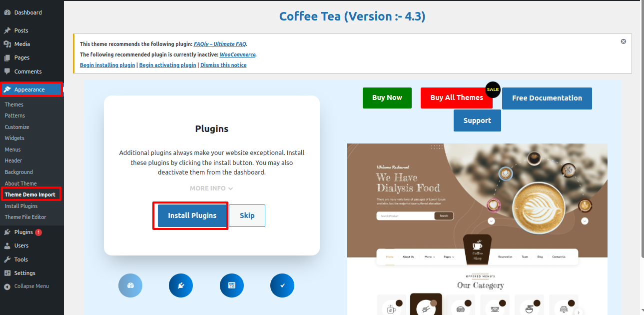Open Header submenu item
The height and width of the screenshot is (315, 644).
click(13, 160)
